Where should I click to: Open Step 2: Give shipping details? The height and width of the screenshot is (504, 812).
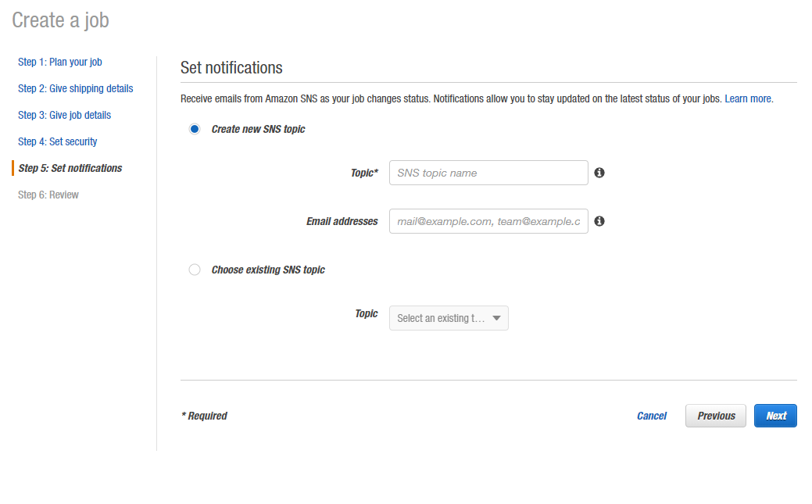75,88
